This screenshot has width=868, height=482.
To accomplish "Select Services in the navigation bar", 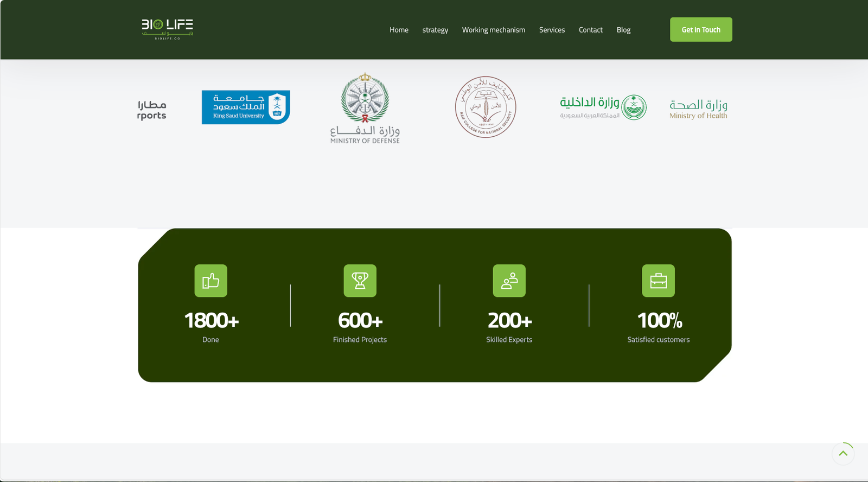I will point(552,30).
